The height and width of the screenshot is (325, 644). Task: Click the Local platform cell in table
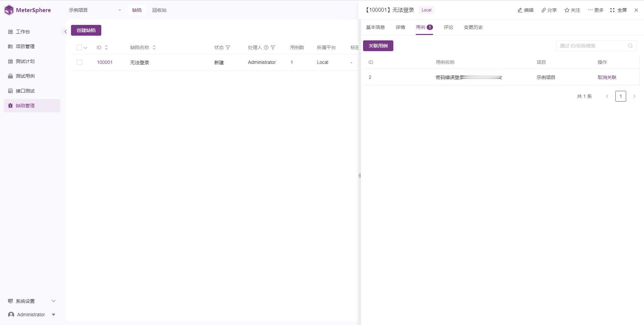click(323, 62)
